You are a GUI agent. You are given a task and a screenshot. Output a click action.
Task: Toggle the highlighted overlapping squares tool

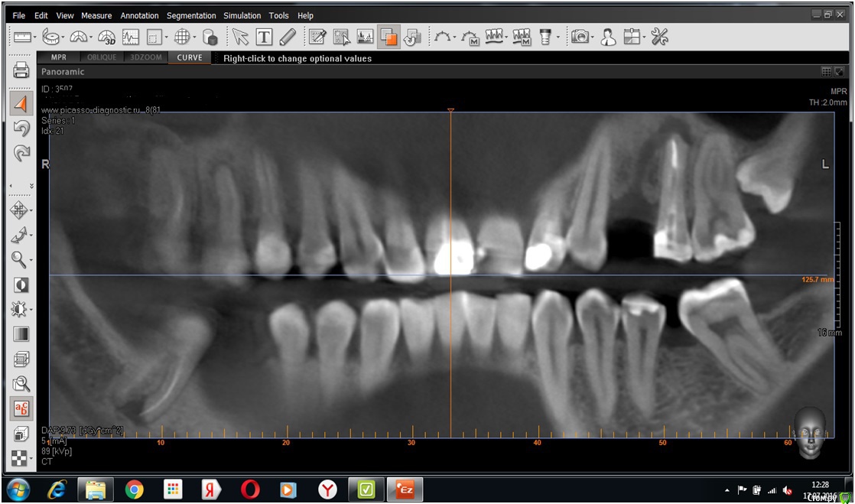coord(388,37)
